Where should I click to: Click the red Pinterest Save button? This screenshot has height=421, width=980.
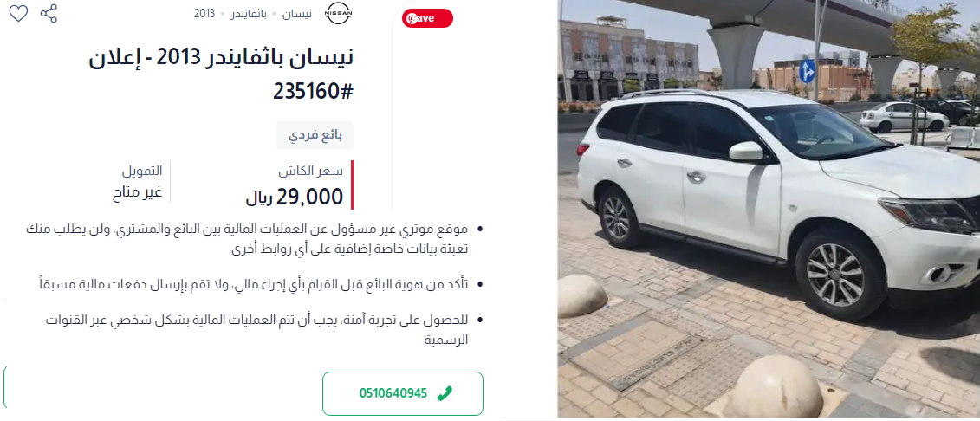(427, 18)
